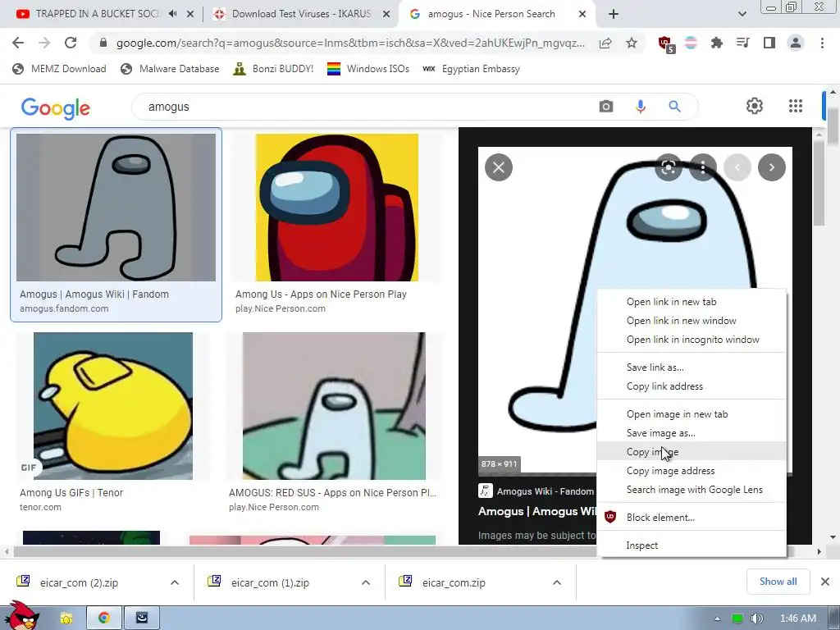Choose Open image in new tab

tap(692, 413)
